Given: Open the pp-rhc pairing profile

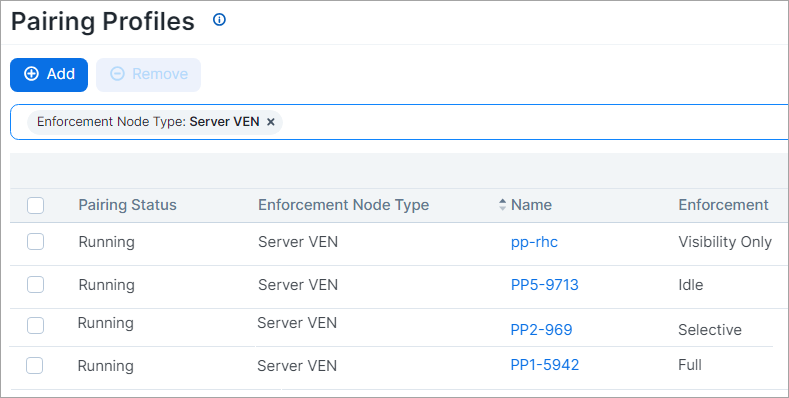Looking at the screenshot, I should click(x=534, y=242).
